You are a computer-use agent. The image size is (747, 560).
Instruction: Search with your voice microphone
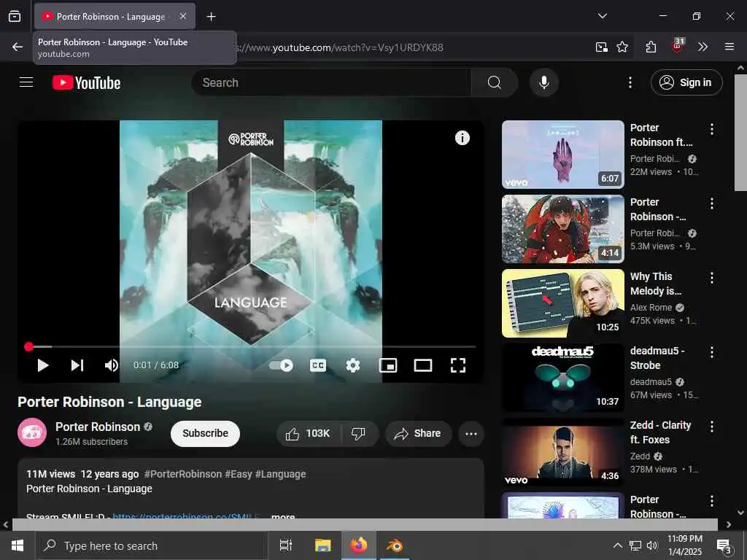click(543, 82)
